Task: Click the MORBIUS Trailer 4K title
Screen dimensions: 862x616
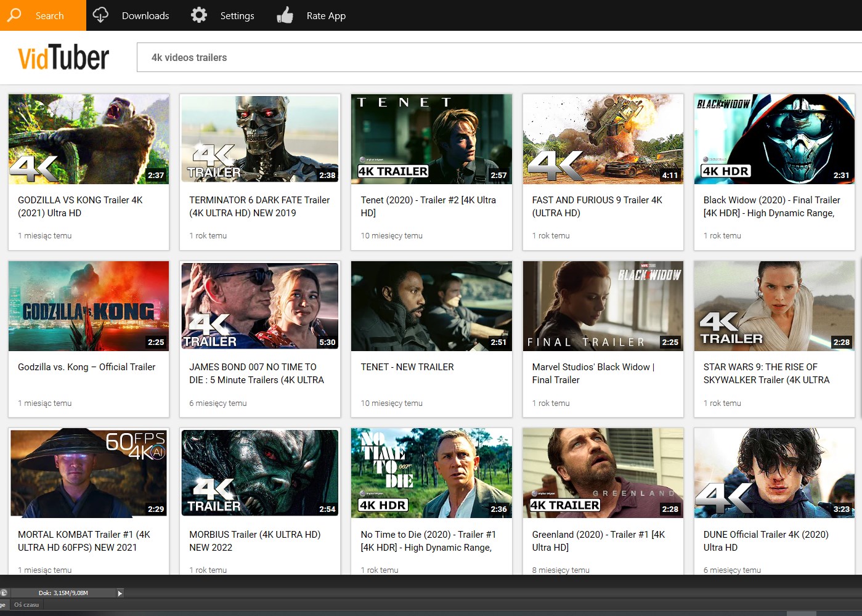Action: click(x=254, y=541)
